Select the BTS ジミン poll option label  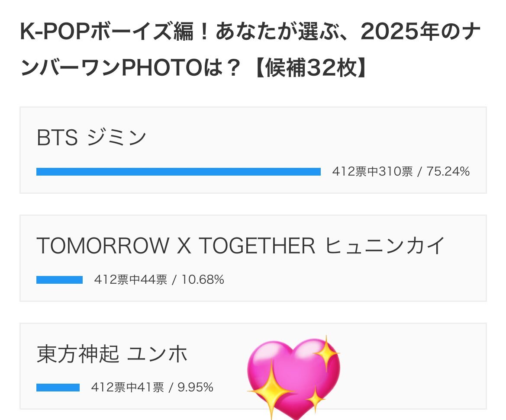92,138
